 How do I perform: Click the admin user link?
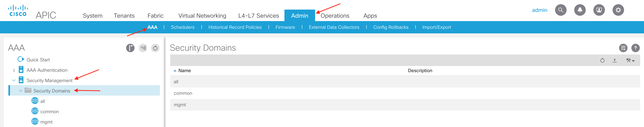(539, 10)
